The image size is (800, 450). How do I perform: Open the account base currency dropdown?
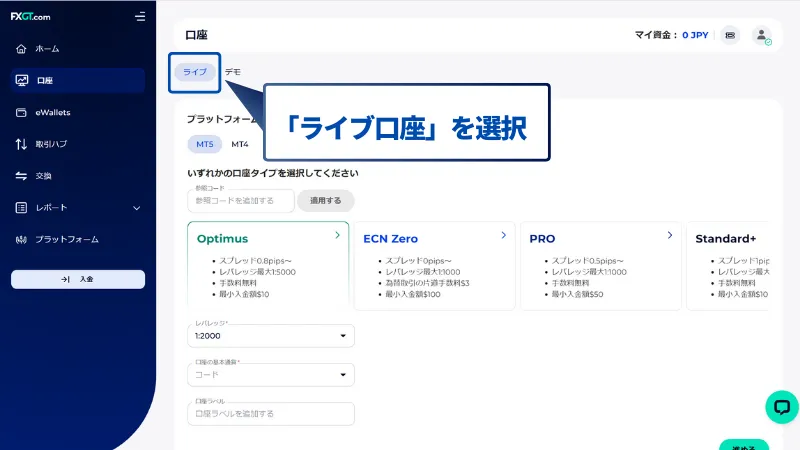(271, 374)
